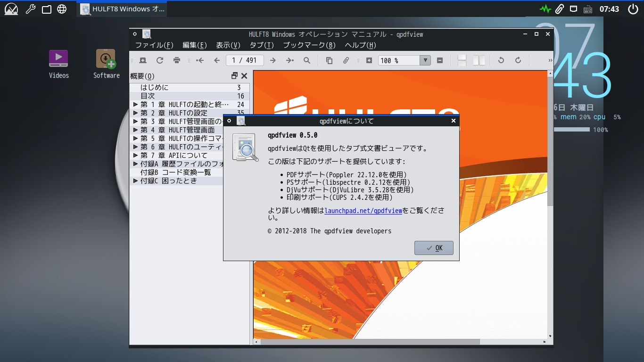Click the HULFT8 Windows taskbar button

click(x=122, y=9)
